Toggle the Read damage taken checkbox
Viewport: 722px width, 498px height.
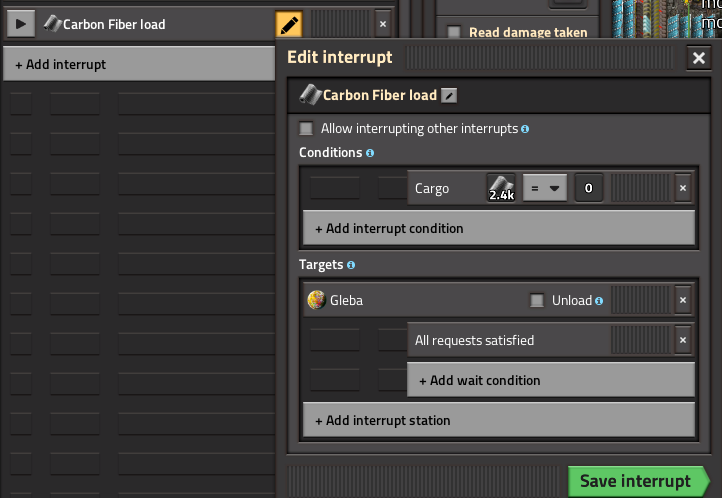[x=454, y=33]
